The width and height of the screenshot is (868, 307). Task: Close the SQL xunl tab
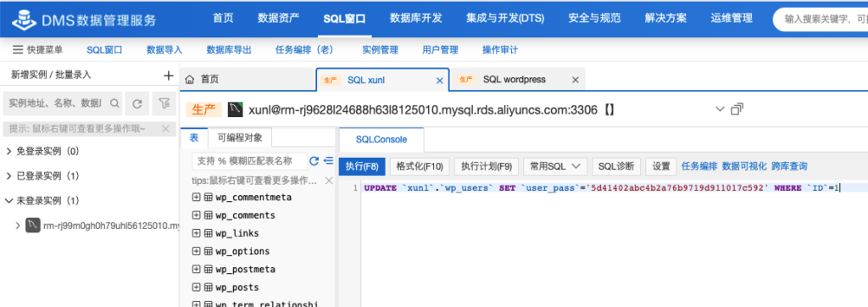[x=440, y=81]
